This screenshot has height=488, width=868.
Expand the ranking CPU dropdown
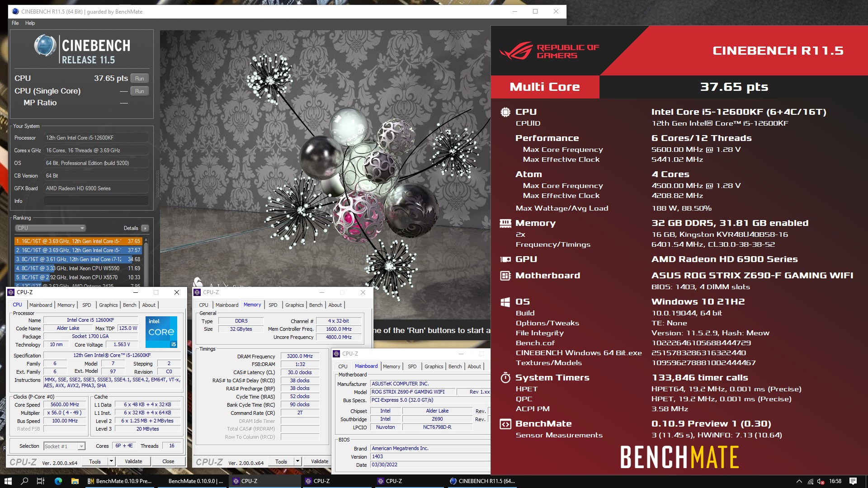click(50, 228)
